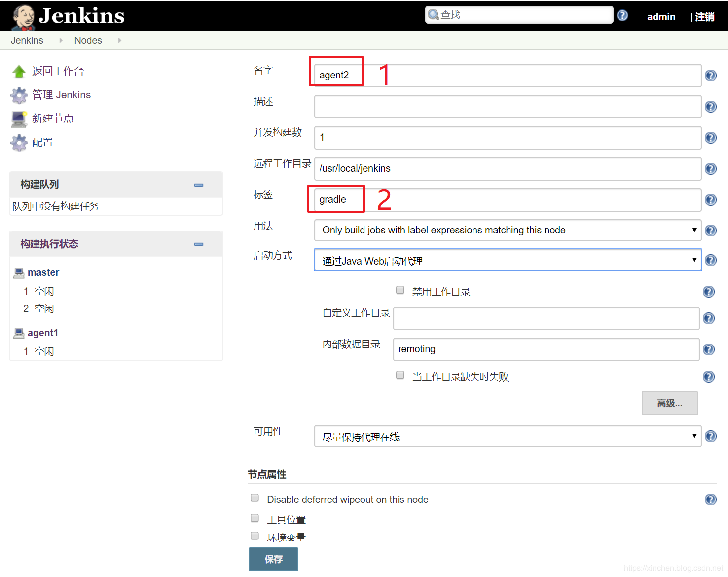This screenshot has width=728, height=577.
Task: Enable the 禁用工作目录 checkbox
Action: [400, 290]
